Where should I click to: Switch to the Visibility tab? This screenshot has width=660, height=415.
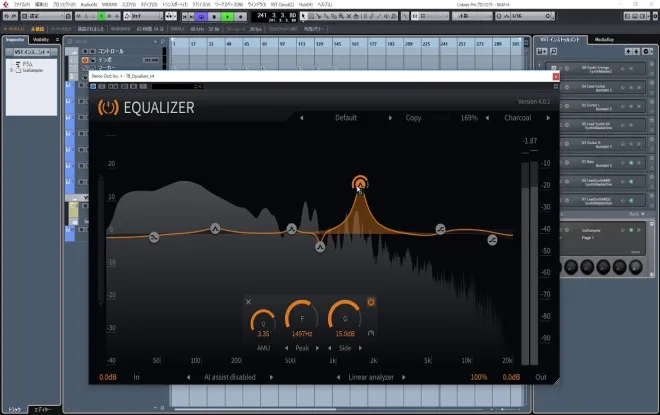tap(41, 40)
